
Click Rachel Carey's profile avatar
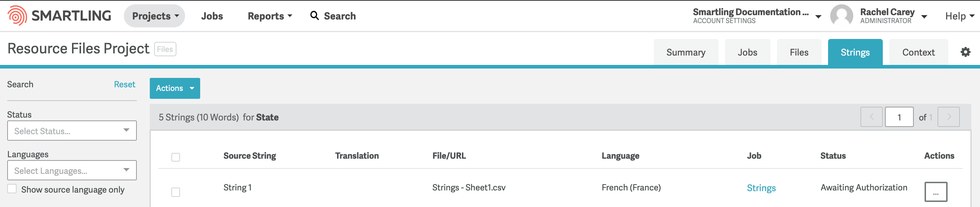click(x=841, y=16)
